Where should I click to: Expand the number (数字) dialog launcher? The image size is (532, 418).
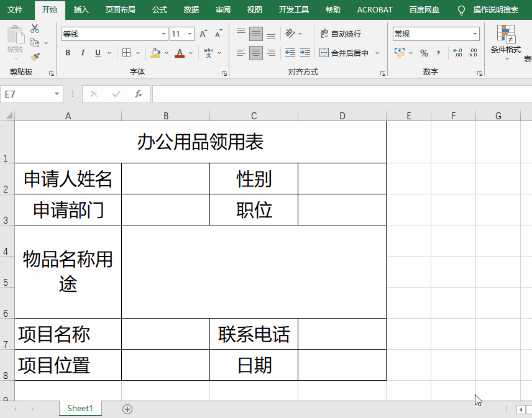click(x=479, y=73)
